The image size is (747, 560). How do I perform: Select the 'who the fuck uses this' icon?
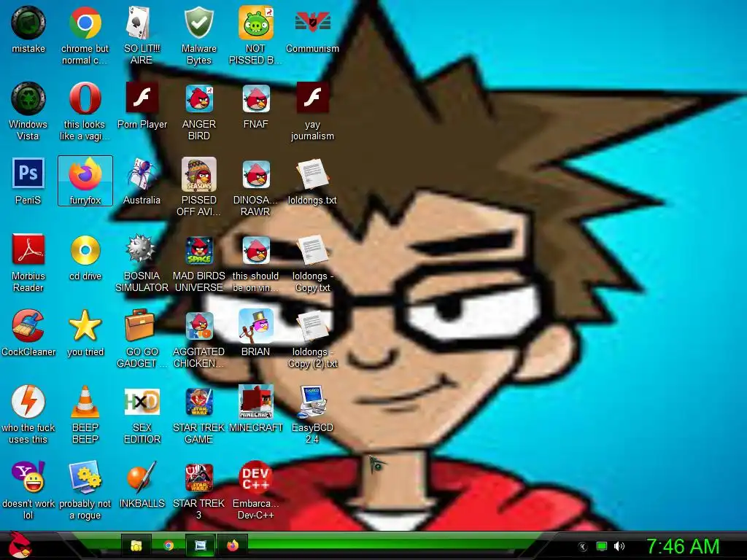[x=28, y=402]
